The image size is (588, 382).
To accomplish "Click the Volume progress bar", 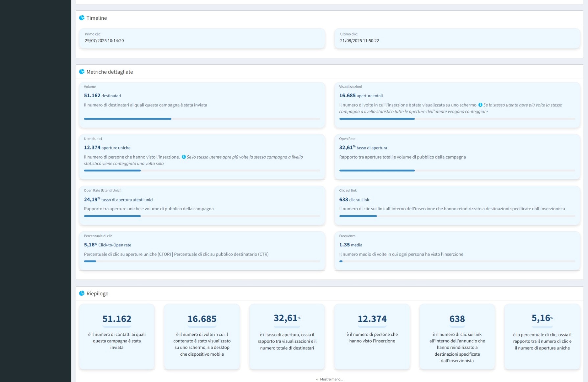I will 202,119.
